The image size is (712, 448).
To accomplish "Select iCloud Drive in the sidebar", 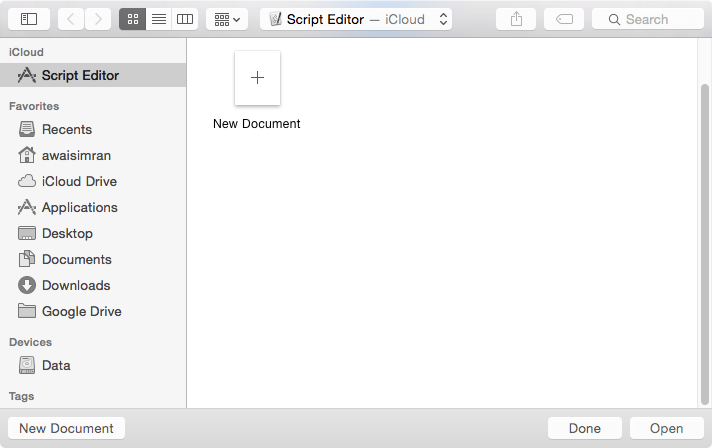I will point(93,181).
